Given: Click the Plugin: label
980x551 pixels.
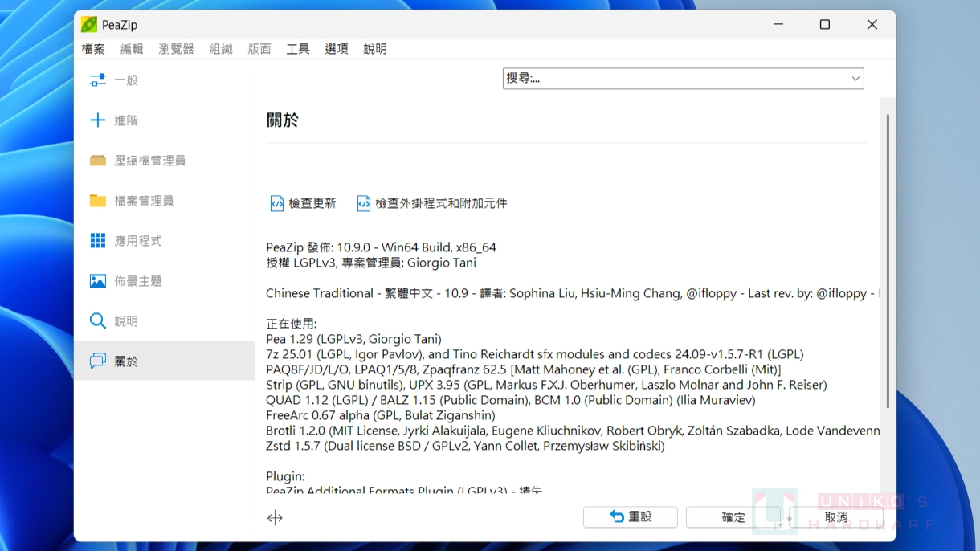Looking at the screenshot, I should click(x=285, y=476).
